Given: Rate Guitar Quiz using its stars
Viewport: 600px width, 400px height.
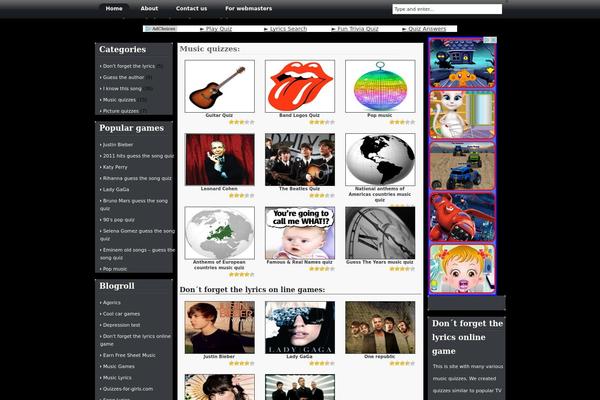Looking at the screenshot, I should click(x=241, y=122).
